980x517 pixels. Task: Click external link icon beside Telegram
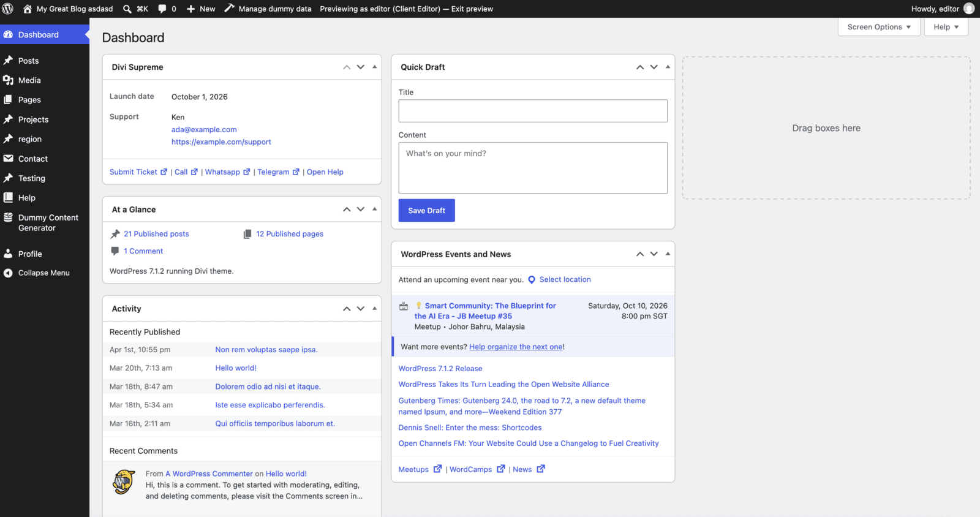[x=296, y=172]
